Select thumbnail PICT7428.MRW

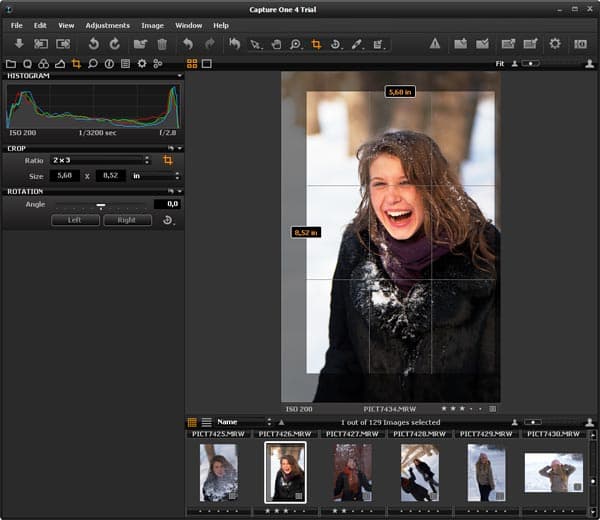pos(420,473)
